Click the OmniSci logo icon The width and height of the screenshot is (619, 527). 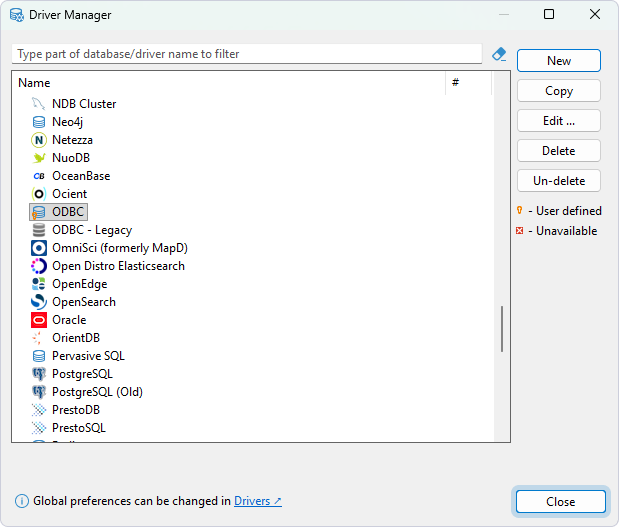[x=39, y=248]
